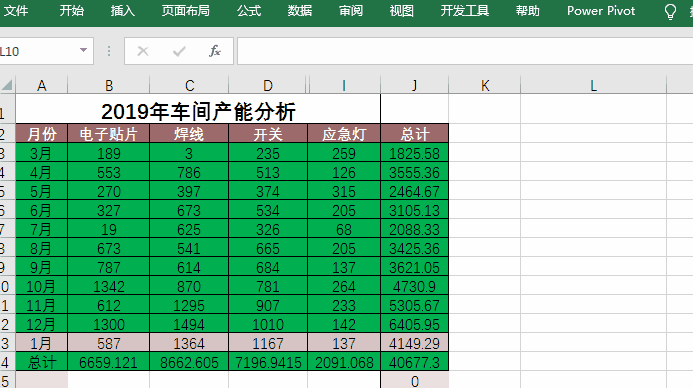Open the 帮助 ribbon tab
The width and height of the screenshot is (693, 388).
click(x=528, y=11)
